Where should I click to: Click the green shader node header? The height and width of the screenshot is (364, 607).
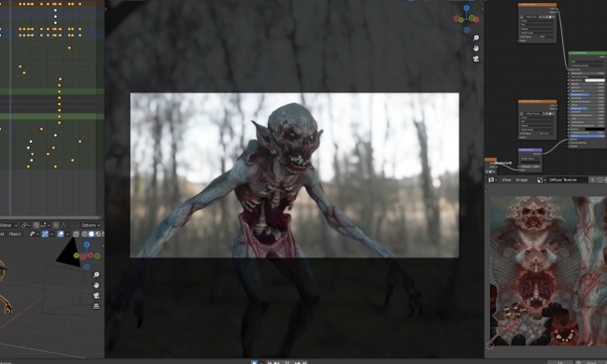pyautogui.click(x=588, y=53)
